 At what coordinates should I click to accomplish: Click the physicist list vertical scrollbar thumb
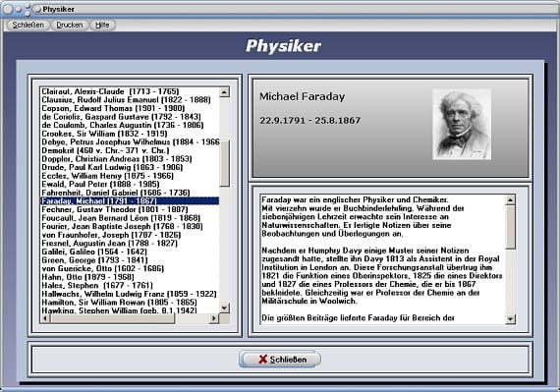coord(224,163)
